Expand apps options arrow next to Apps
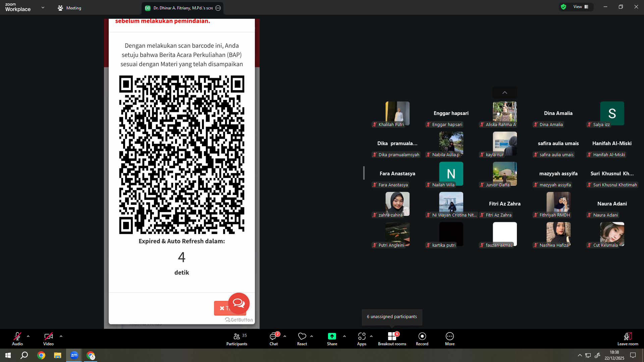Viewport: 644px width, 362px height. click(371, 336)
